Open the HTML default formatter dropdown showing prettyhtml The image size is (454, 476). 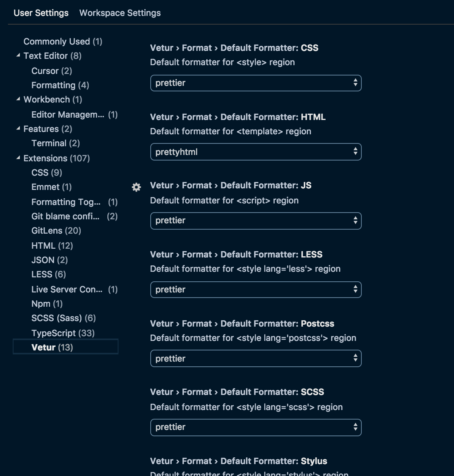(x=256, y=152)
